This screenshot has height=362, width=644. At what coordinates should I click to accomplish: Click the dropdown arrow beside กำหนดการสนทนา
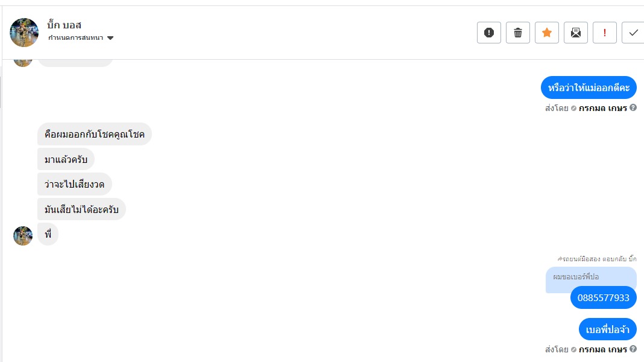110,38
